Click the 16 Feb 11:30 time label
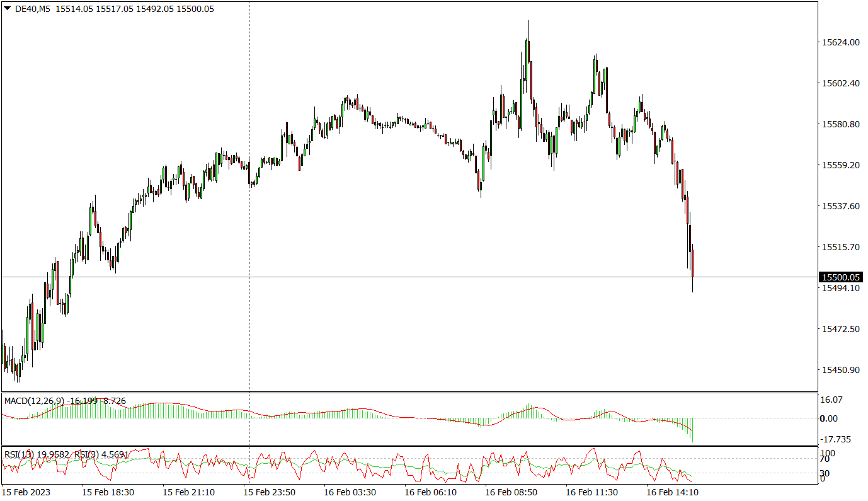The height and width of the screenshot is (501, 868). point(591,492)
